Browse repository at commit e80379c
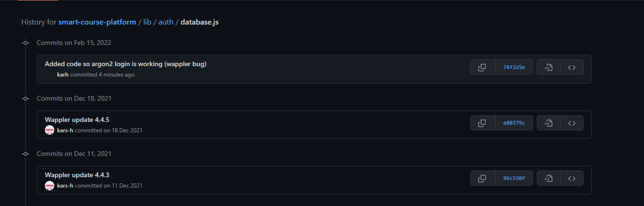Screen dimensions: 644x206 (x=571, y=123)
